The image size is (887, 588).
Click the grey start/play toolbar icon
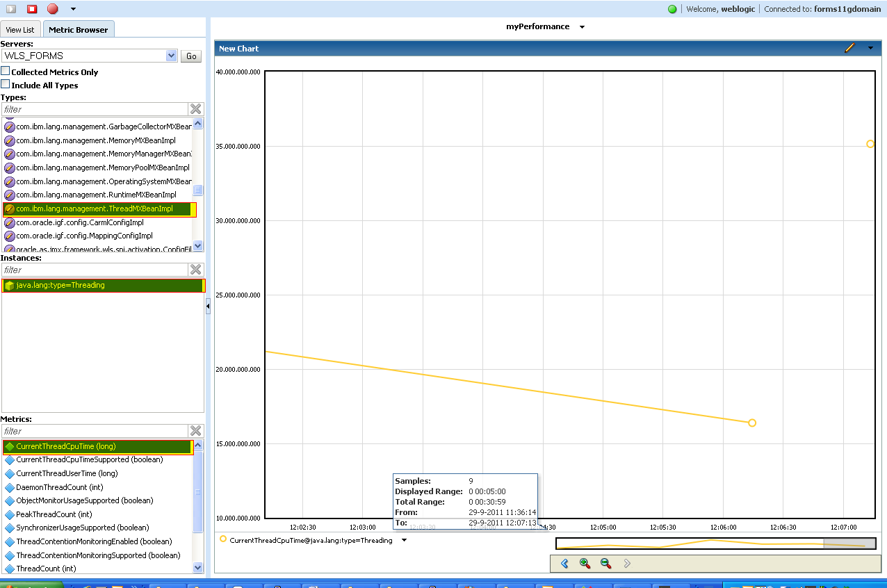click(x=11, y=9)
